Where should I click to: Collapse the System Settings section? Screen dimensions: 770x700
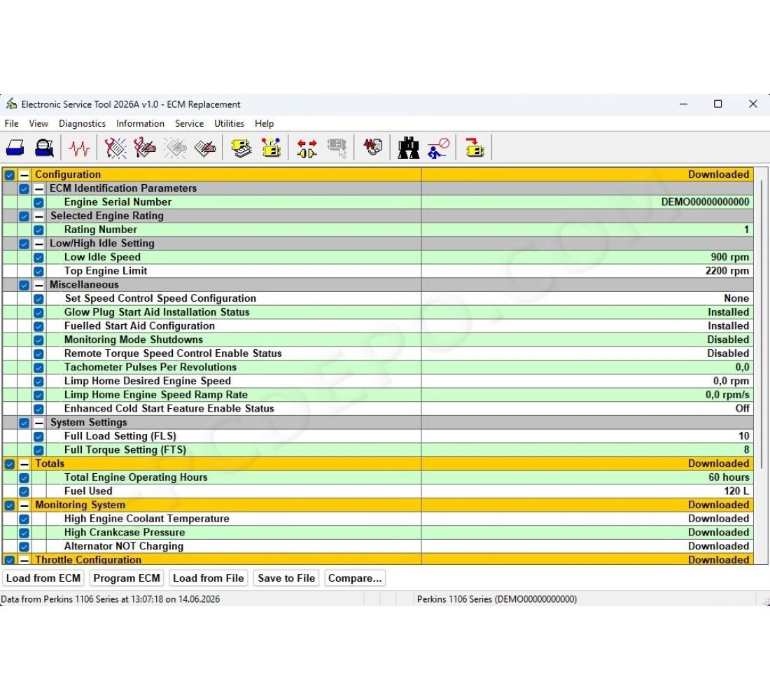38,423
